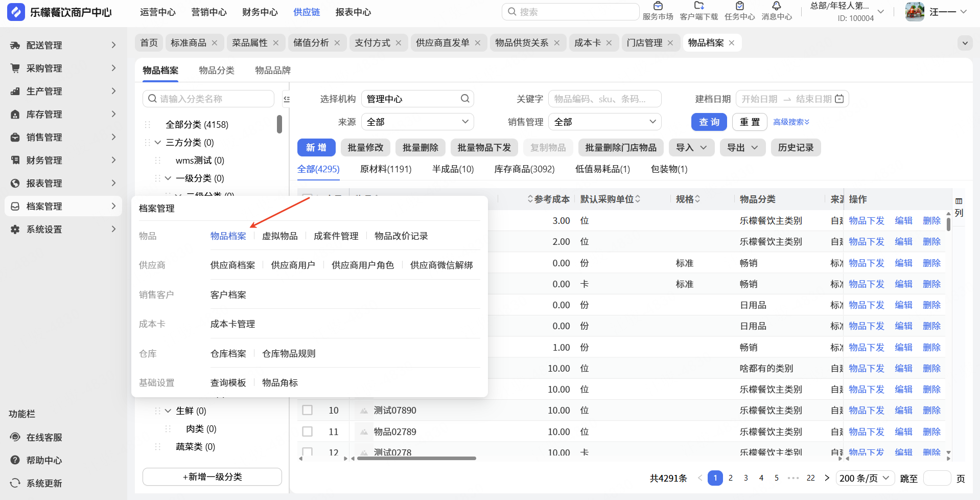Open the column settings 列 icon
980x500 pixels.
pyautogui.click(x=959, y=201)
